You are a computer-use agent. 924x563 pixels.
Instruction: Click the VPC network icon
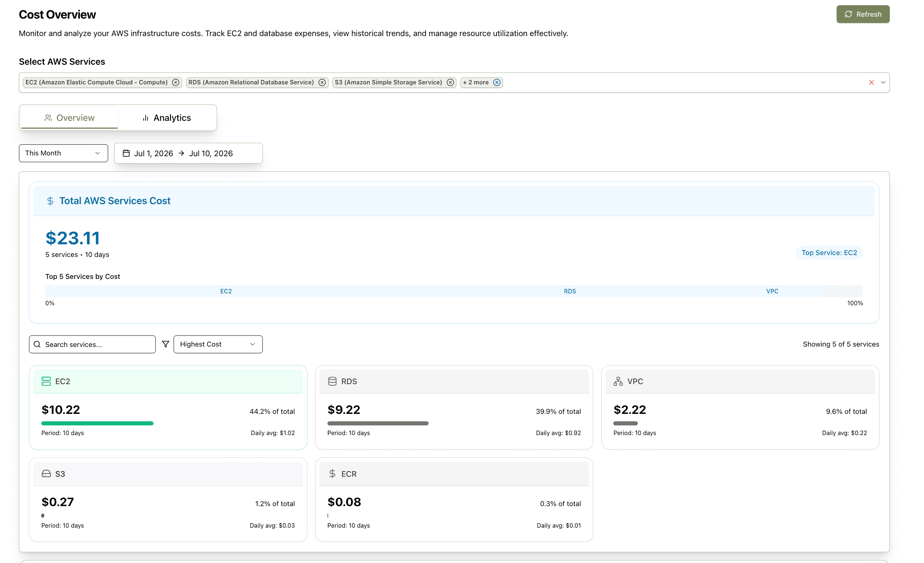[618, 382]
